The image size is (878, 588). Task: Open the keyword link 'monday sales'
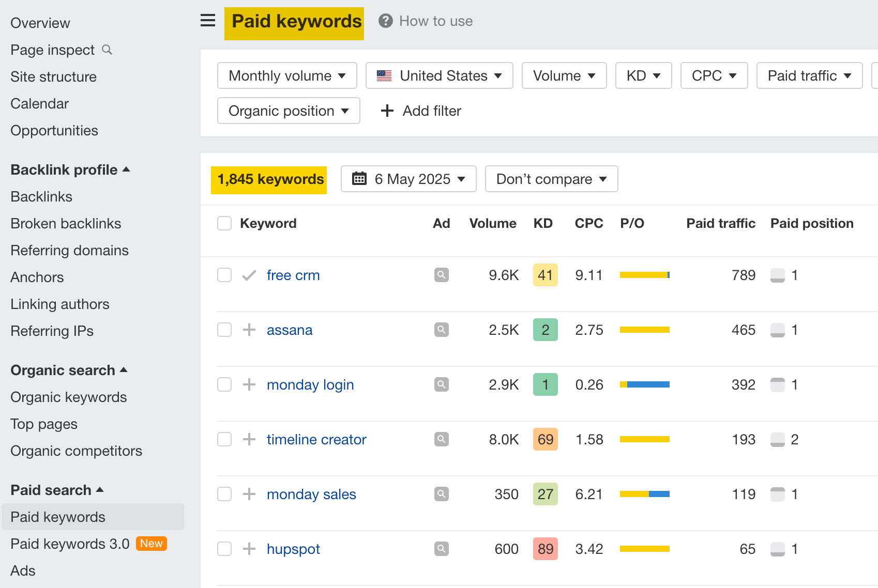point(311,494)
